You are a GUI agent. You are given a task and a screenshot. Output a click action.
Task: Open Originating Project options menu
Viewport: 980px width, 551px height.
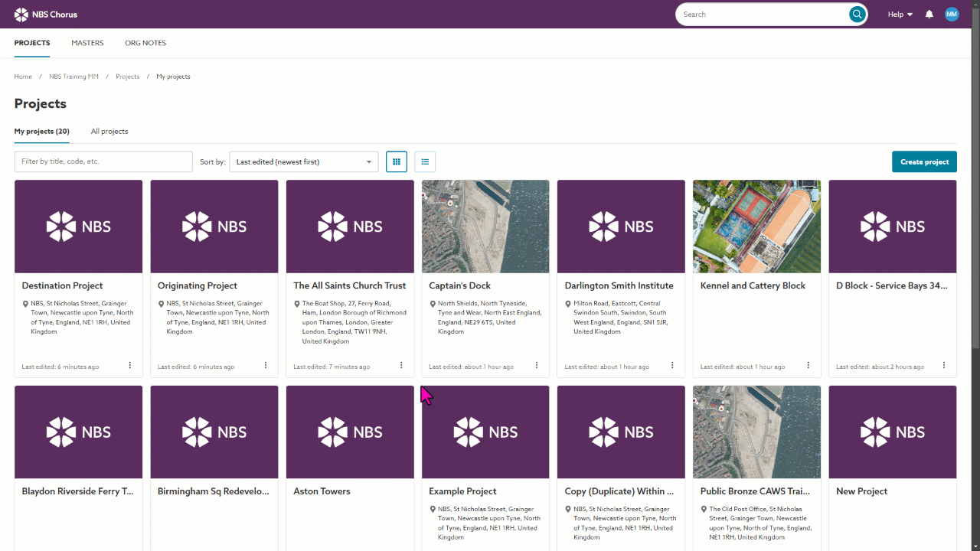pyautogui.click(x=266, y=366)
